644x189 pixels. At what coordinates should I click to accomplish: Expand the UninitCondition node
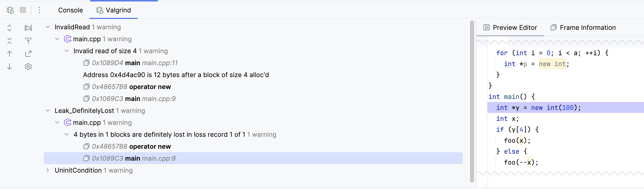click(x=48, y=170)
